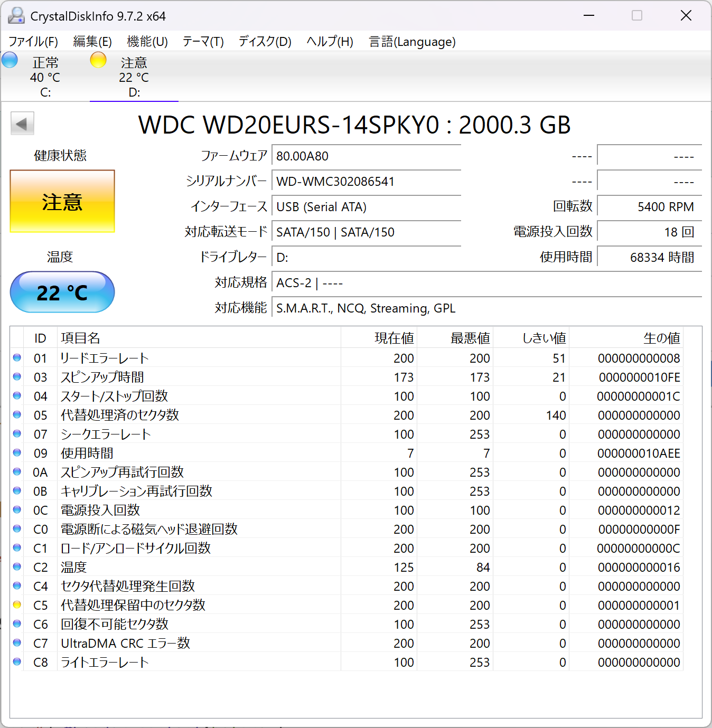This screenshot has width=712, height=728.
Task: Click the blue status orb for drive C:
Action: 10,60
